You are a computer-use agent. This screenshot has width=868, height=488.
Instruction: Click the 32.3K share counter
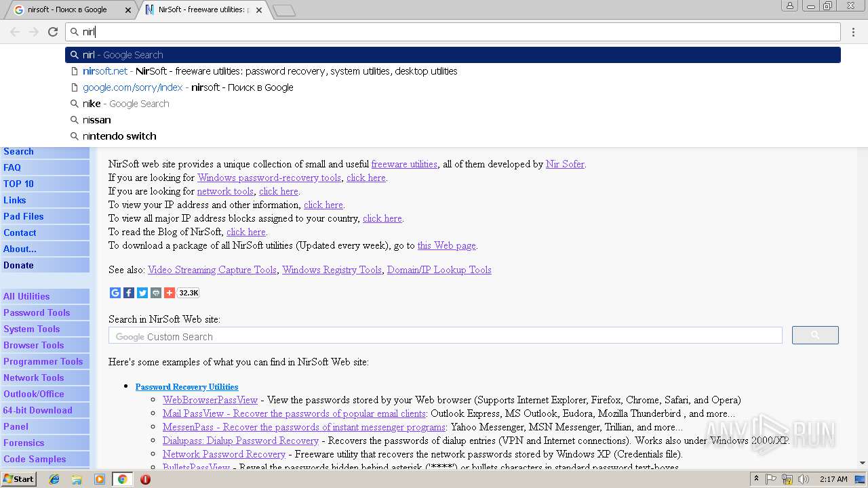(x=189, y=293)
